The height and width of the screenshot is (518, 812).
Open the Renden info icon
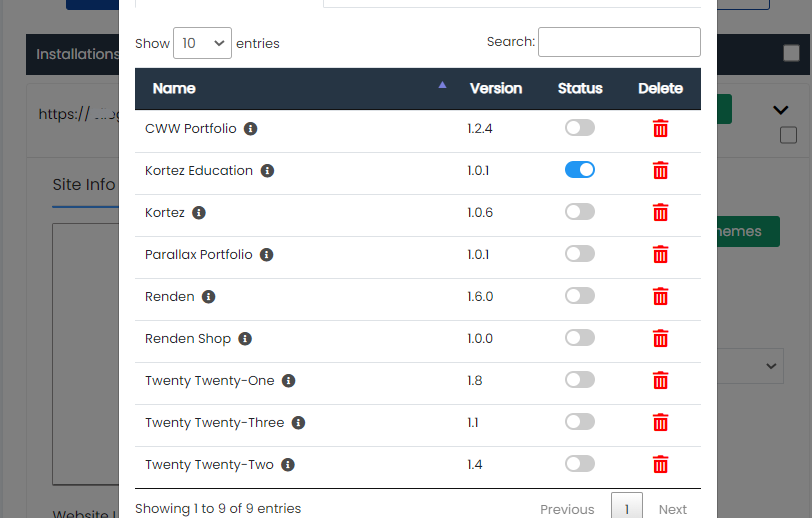coord(209,296)
